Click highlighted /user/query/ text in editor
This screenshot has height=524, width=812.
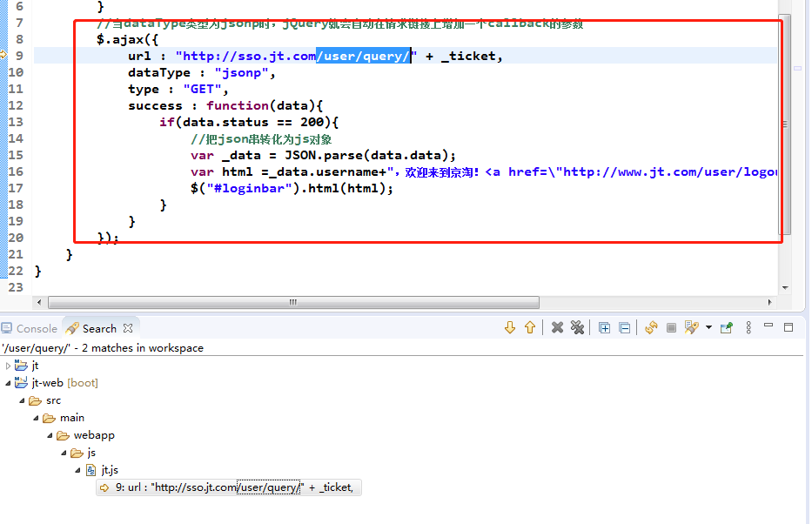(363, 56)
